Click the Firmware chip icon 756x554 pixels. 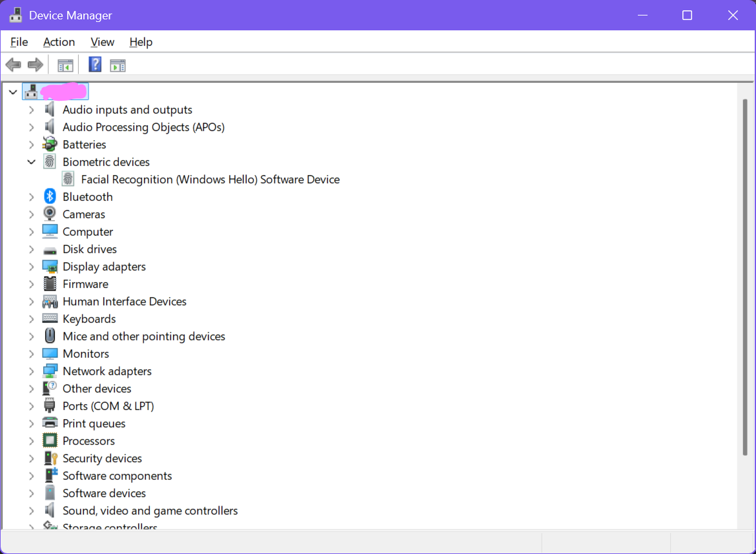[x=50, y=283]
